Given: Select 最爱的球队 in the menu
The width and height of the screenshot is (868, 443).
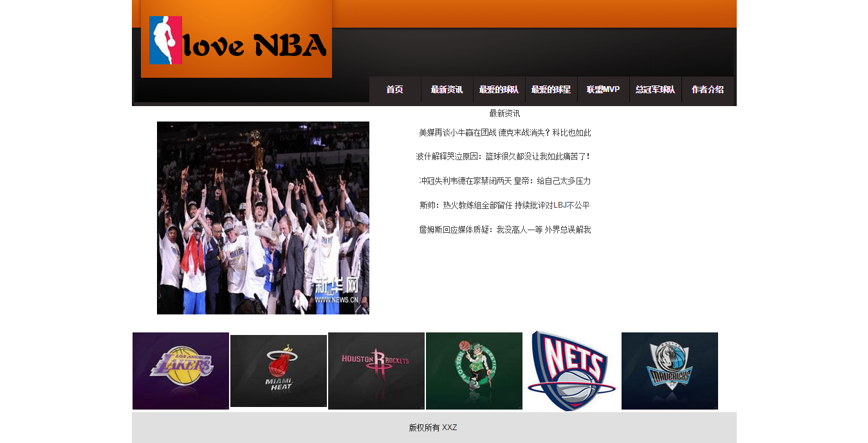Looking at the screenshot, I should pos(499,90).
